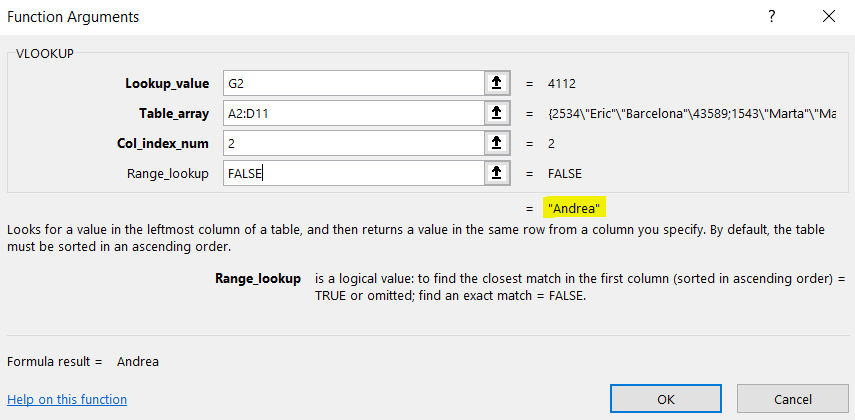Select the Col_index_num input box
The width and height of the screenshot is (855, 420).
tap(350, 143)
